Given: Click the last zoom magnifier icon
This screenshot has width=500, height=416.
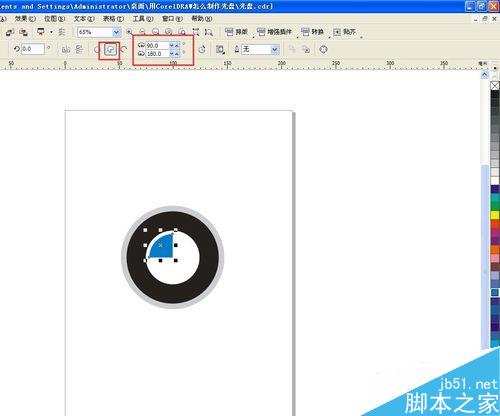Looking at the screenshot, I should [x=209, y=32].
